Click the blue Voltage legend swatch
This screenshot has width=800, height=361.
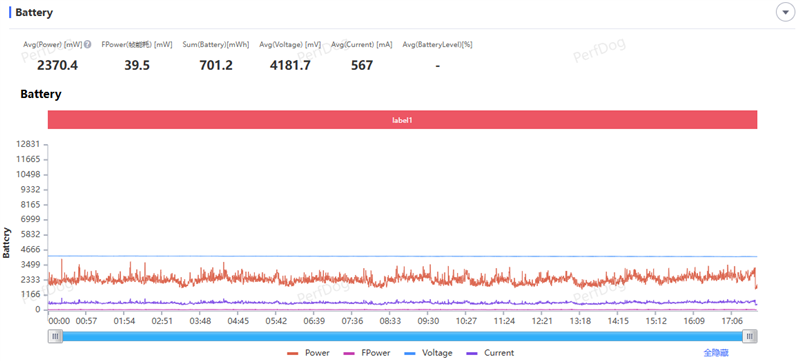[x=410, y=353]
